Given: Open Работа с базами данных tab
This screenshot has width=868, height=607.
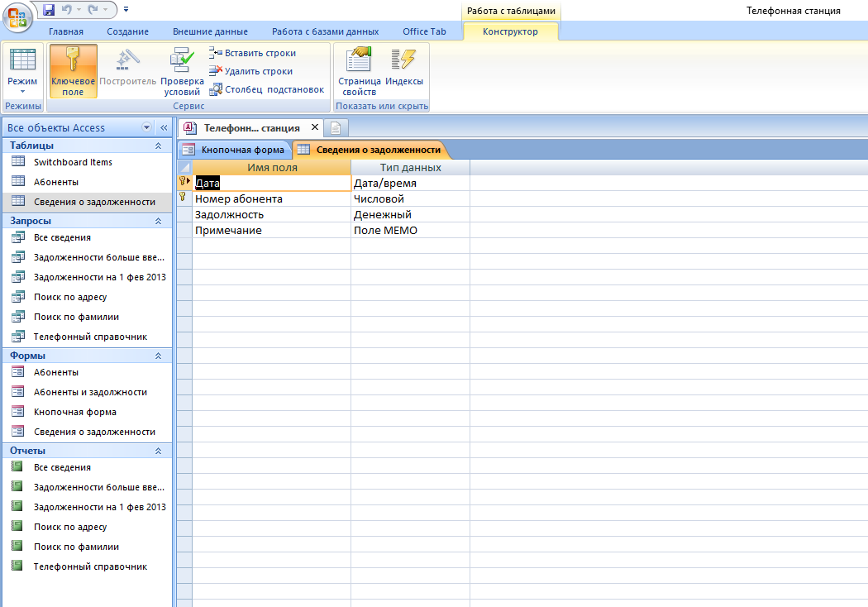Looking at the screenshot, I should point(326,31).
